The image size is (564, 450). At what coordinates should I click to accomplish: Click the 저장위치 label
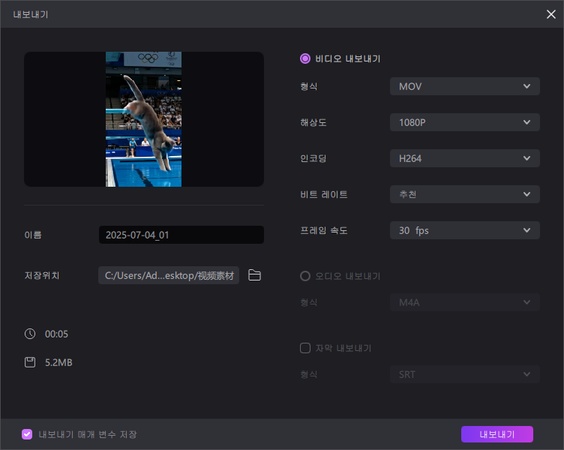(42, 275)
